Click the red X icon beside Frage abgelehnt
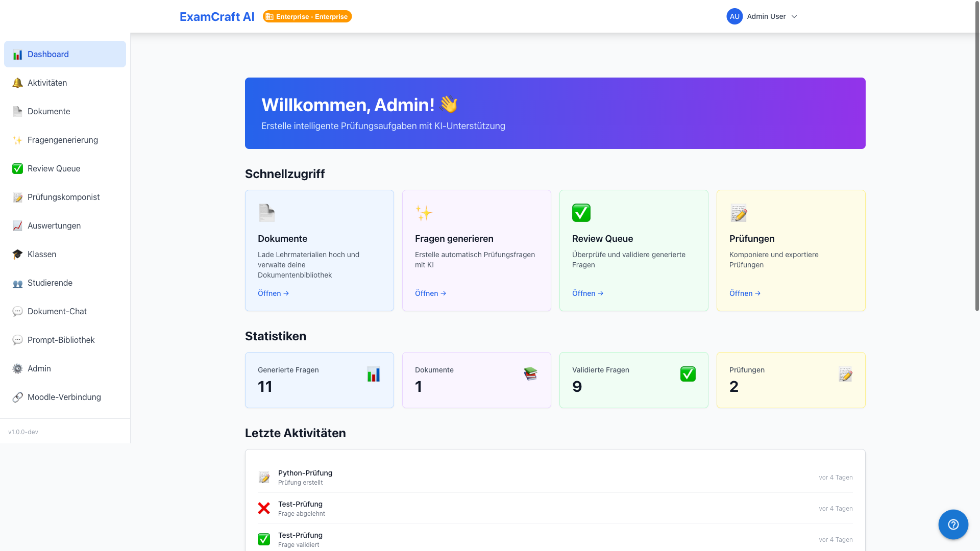The width and height of the screenshot is (980, 551). coord(264,508)
